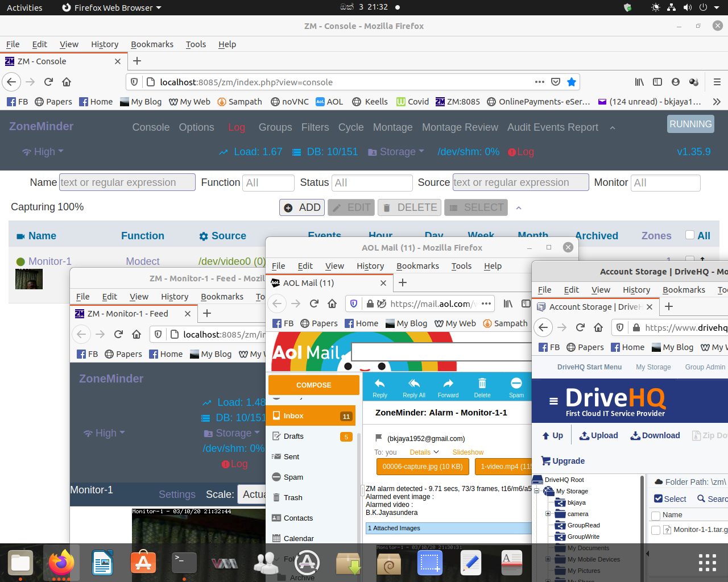Open the History menu in ZM Console window
The width and height of the screenshot is (728, 582).
click(x=105, y=44)
